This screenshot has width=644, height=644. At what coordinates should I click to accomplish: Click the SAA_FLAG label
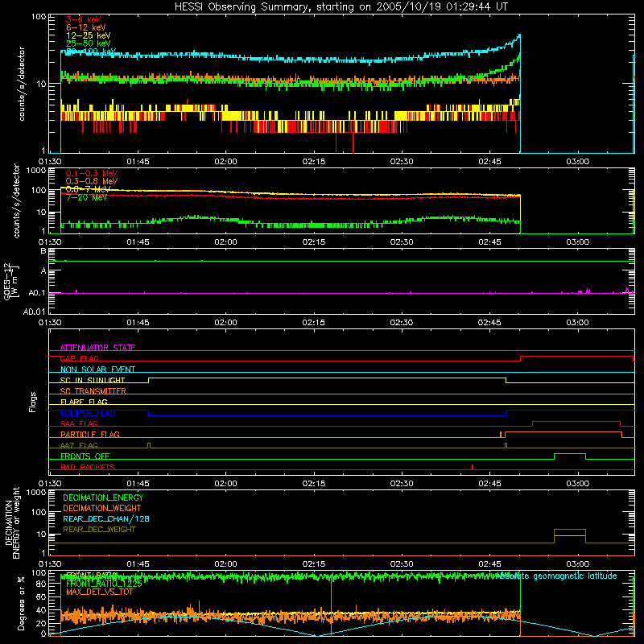pos(79,423)
